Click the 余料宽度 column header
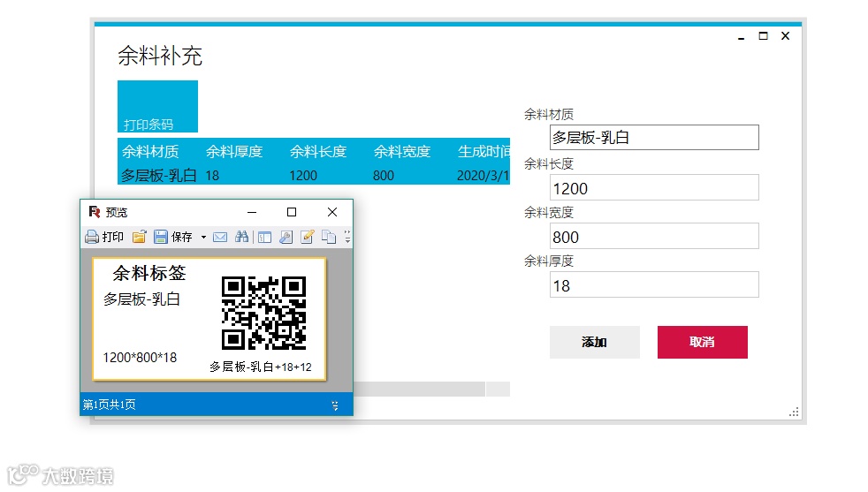The width and height of the screenshot is (868, 492). click(x=402, y=151)
